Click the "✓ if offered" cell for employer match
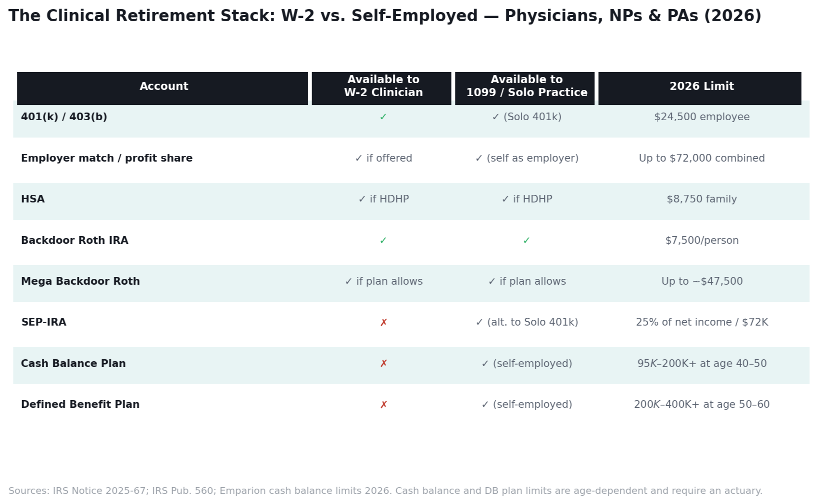Screen dimensions: 818x504 [x=383, y=158]
